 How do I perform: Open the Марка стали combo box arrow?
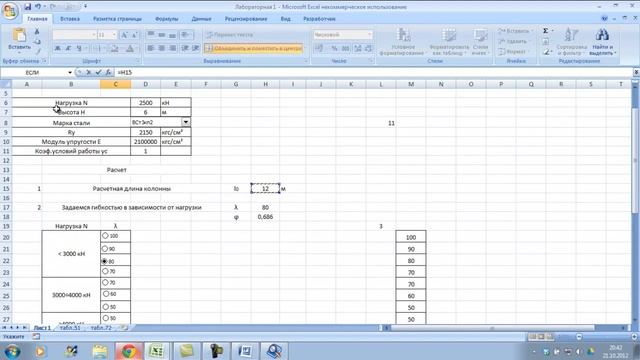click(186, 122)
